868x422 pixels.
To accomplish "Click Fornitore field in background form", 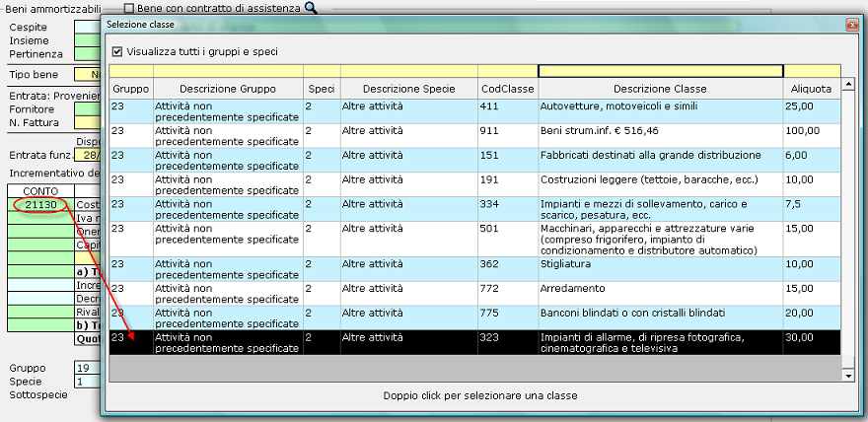I will [x=88, y=109].
